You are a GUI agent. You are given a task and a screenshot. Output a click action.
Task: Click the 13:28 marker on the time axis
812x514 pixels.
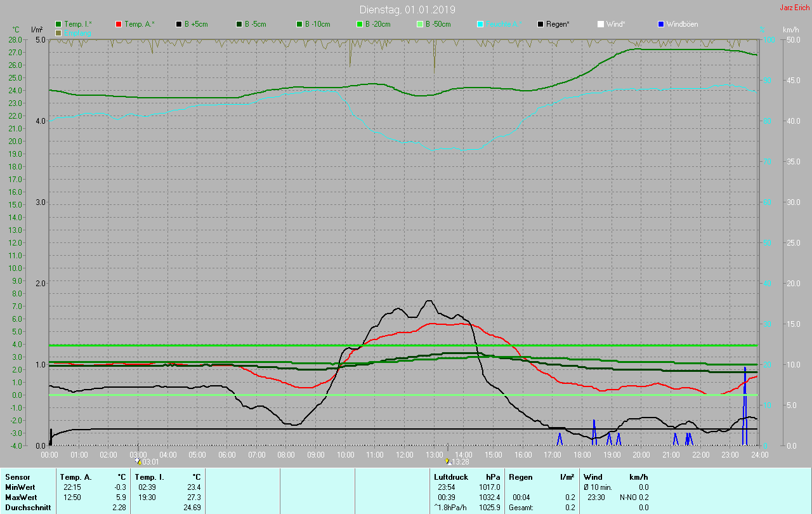coord(457,462)
